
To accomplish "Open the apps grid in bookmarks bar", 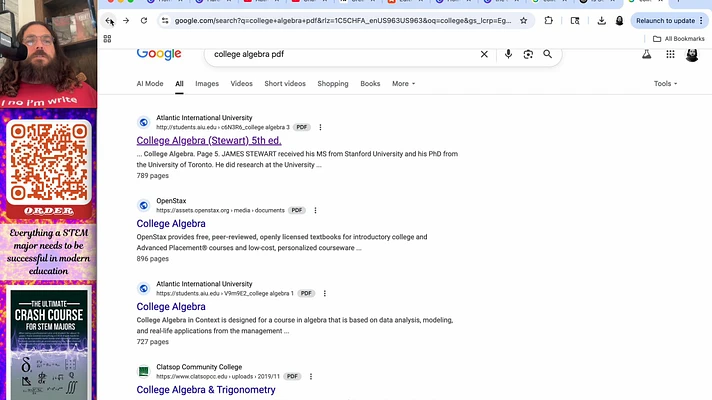I will (x=107, y=39).
